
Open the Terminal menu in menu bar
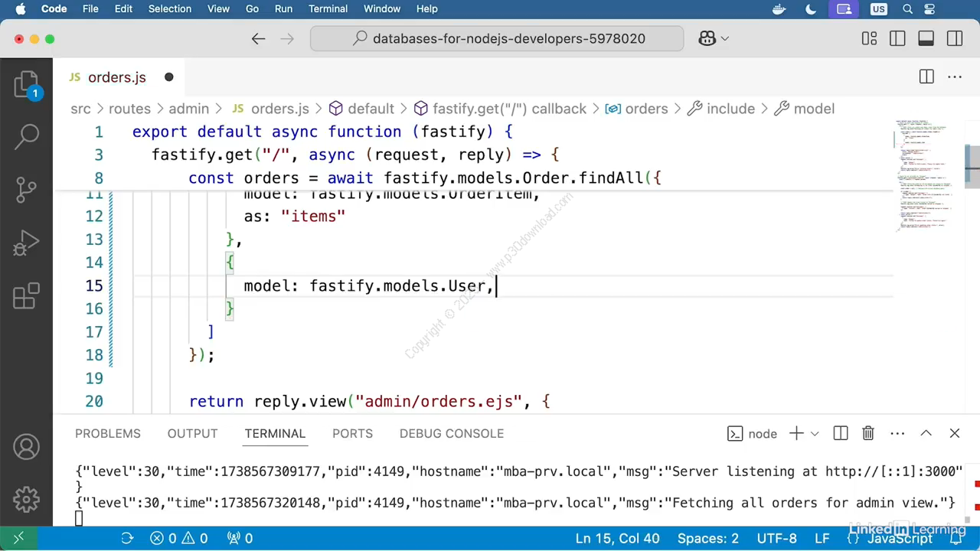(x=328, y=9)
